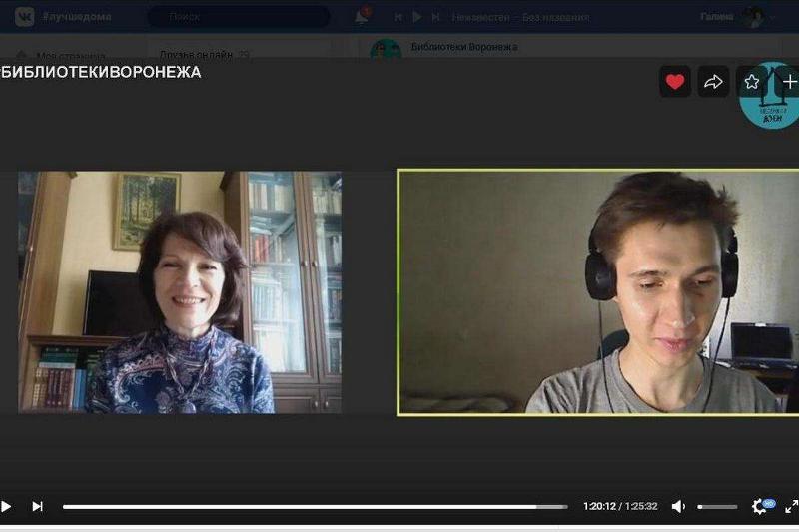Click the search field in VK header
The width and height of the screenshot is (799, 532).
tap(240, 16)
